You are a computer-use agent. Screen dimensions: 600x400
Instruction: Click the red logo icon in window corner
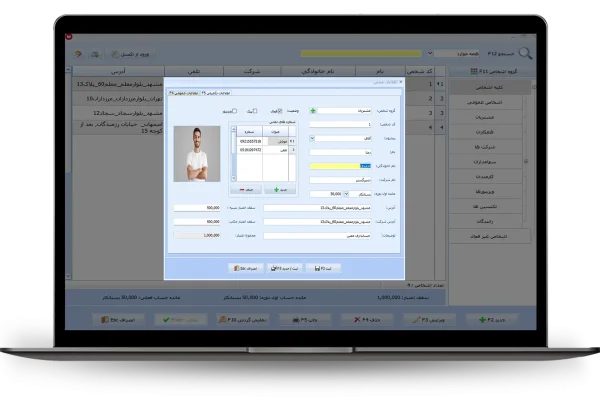69,37
